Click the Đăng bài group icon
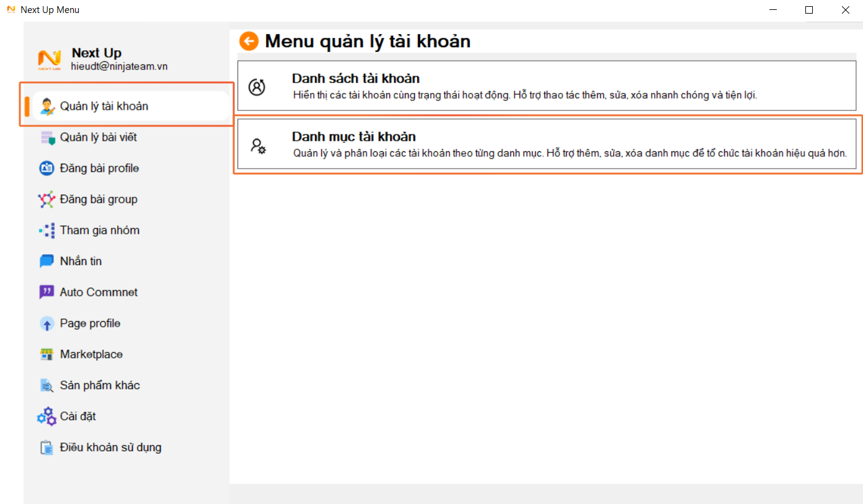This screenshot has width=863, height=504. (47, 200)
